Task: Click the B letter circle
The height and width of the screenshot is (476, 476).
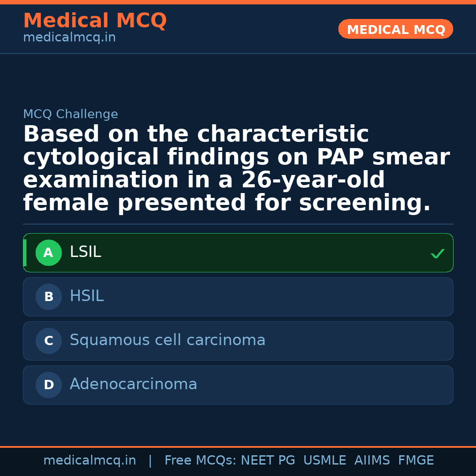Action: pos(48,297)
